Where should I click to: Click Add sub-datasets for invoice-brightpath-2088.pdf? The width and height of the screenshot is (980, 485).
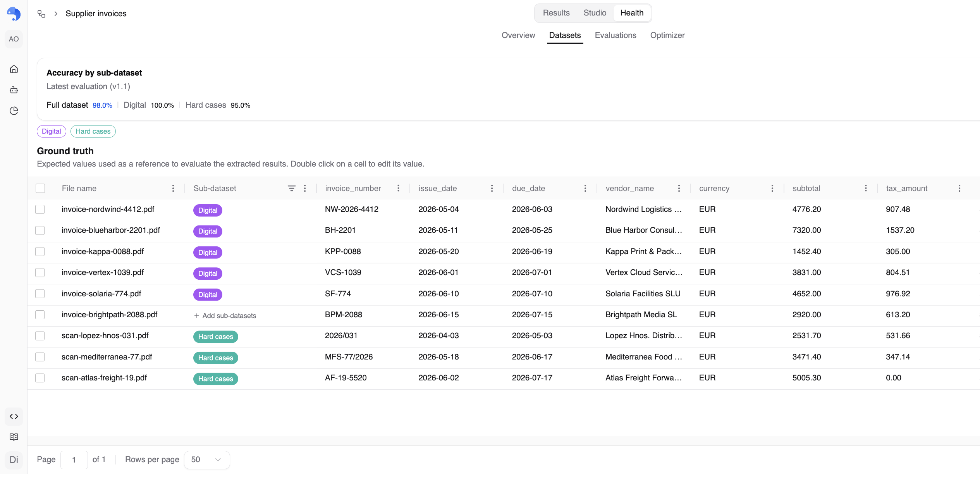pos(225,316)
